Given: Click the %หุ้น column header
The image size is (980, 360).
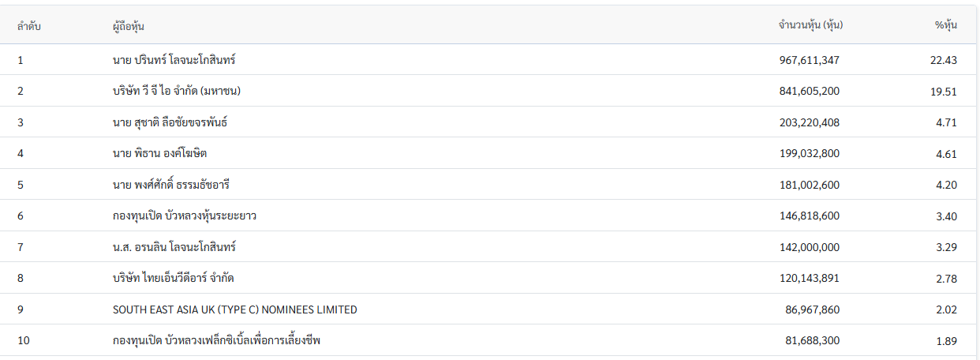Looking at the screenshot, I should click(946, 25).
